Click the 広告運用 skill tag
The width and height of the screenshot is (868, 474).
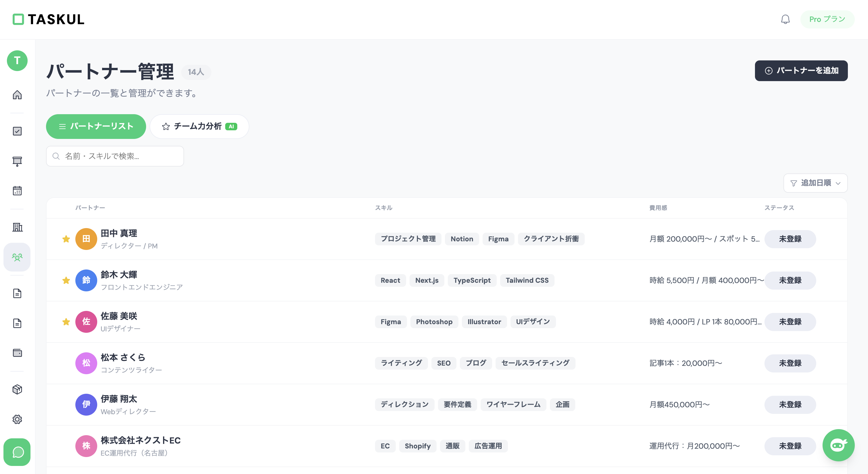pyautogui.click(x=488, y=446)
